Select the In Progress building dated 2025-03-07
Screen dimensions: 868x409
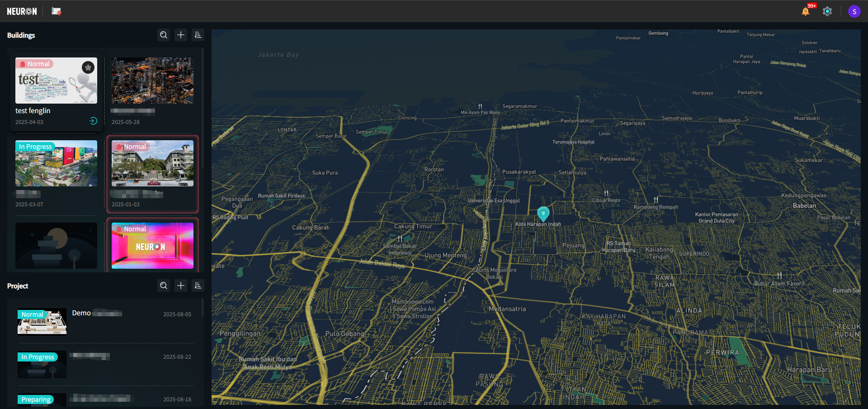(56, 163)
